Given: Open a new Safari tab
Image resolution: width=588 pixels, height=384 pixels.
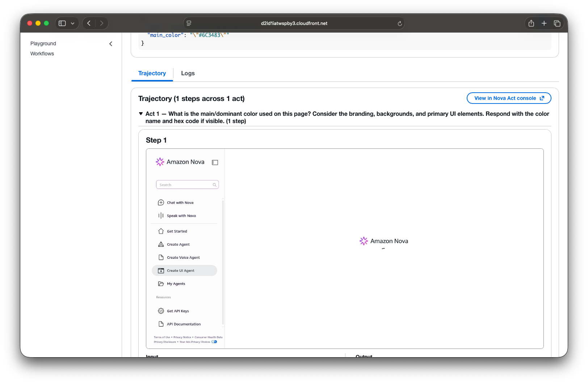Looking at the screenshot, I should [x=544, y=23].
